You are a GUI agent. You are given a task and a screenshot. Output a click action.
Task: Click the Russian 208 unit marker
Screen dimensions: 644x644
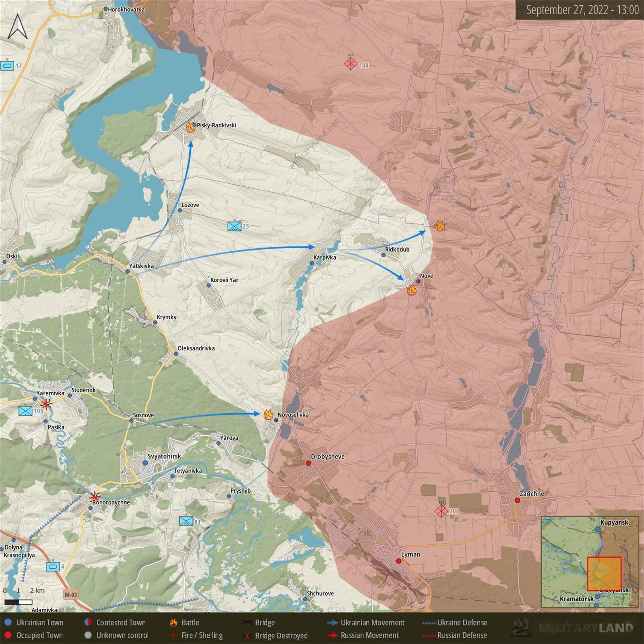pyautogui.click(x=441, y=511)
